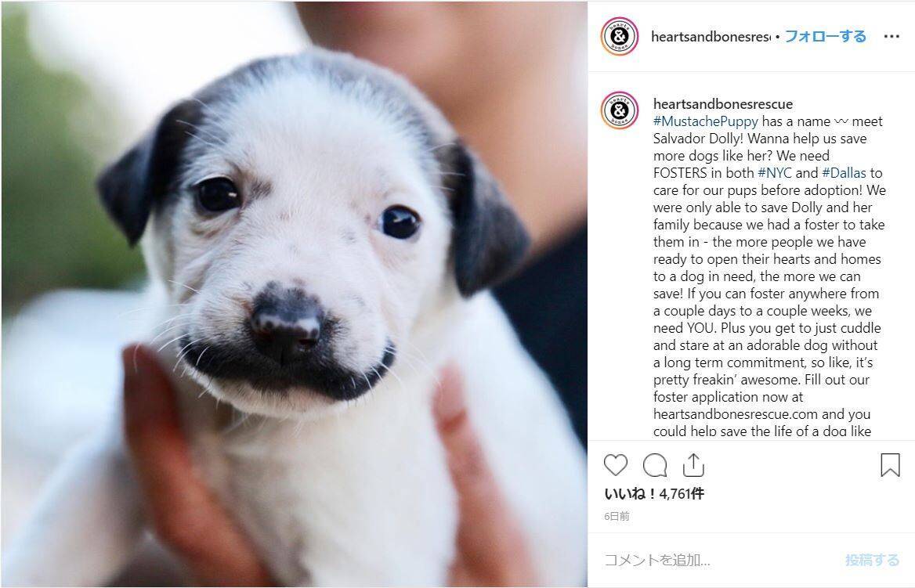Share the post using the upload arrow icon
Image resolution: width=915 pixels, height=588 pixels.
[693, 465]
